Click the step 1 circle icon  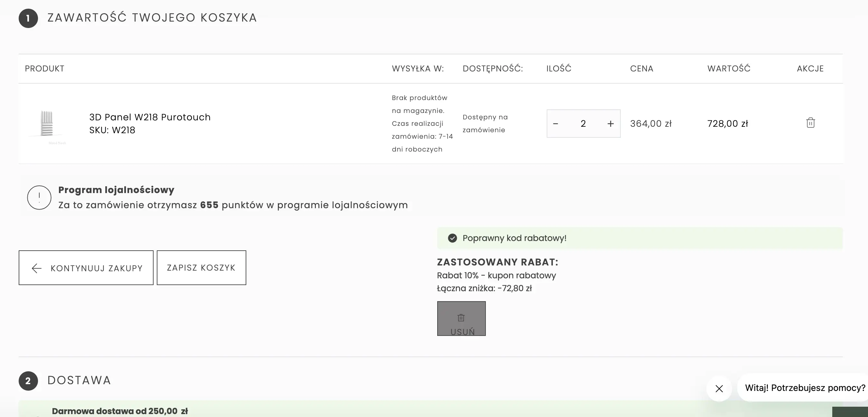28,18
